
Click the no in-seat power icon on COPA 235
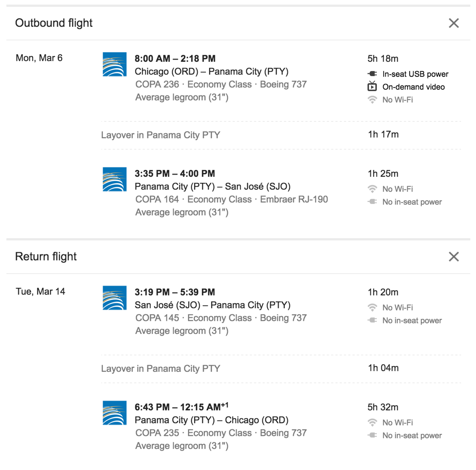coord(372,435)
